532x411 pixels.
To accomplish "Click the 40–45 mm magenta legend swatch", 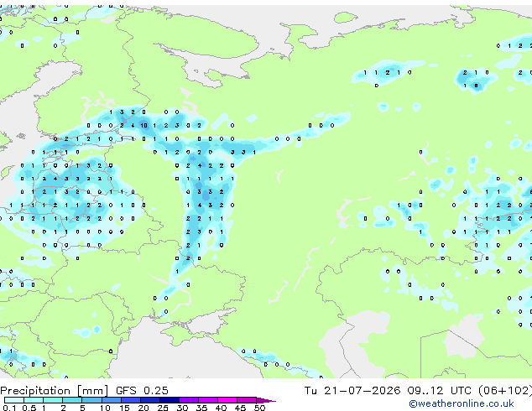I will [227, 400].
